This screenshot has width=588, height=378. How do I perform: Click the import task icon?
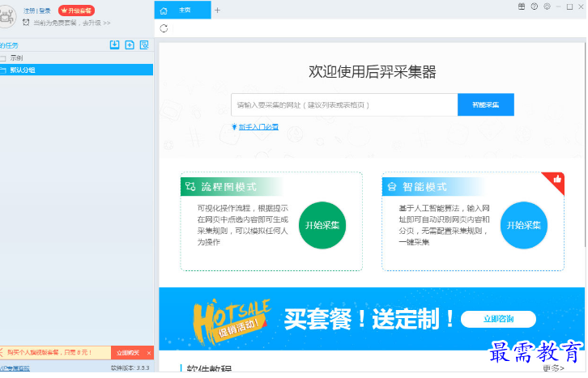pos(114,45)
